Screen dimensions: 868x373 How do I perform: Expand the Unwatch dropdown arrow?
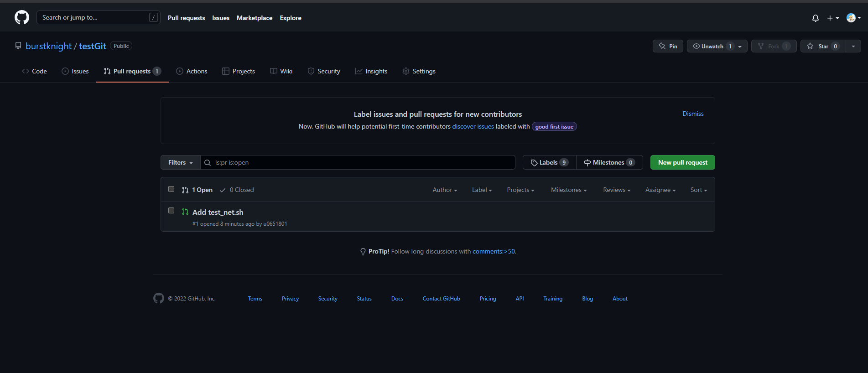(x=740, y=46)
